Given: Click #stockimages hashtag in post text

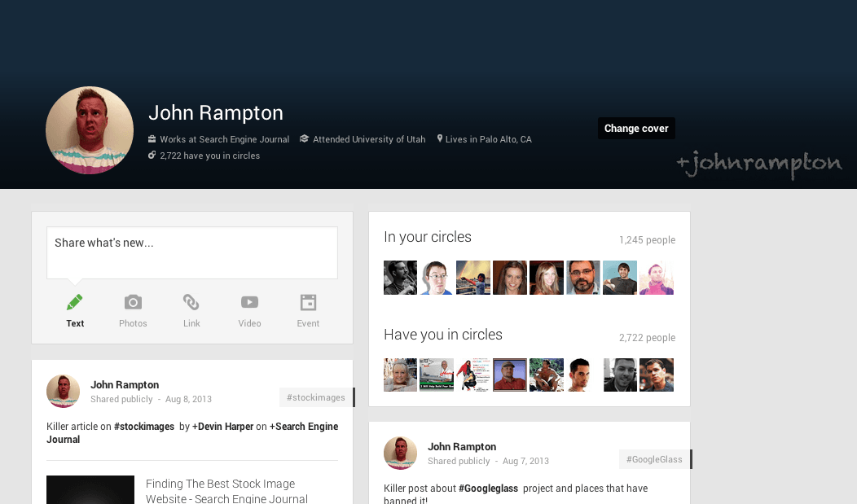Looking at the screenshot, I should pos(144,427).
